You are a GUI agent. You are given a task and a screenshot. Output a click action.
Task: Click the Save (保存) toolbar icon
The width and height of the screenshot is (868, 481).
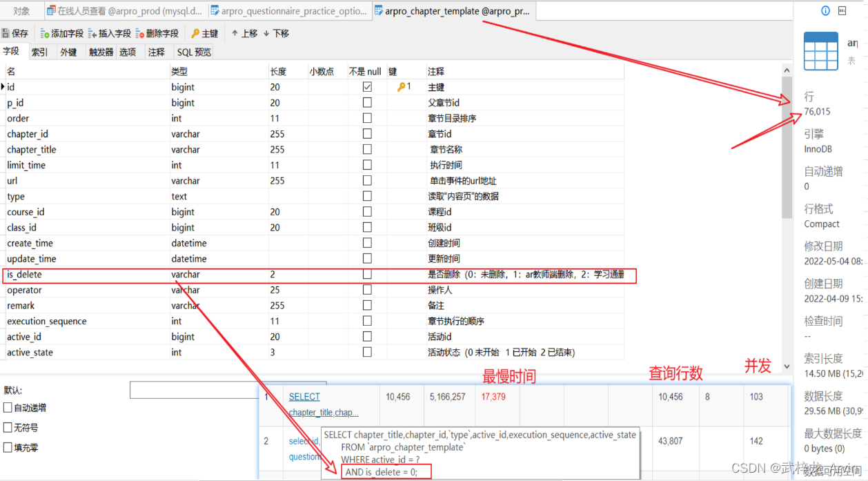tap(6, 33)
